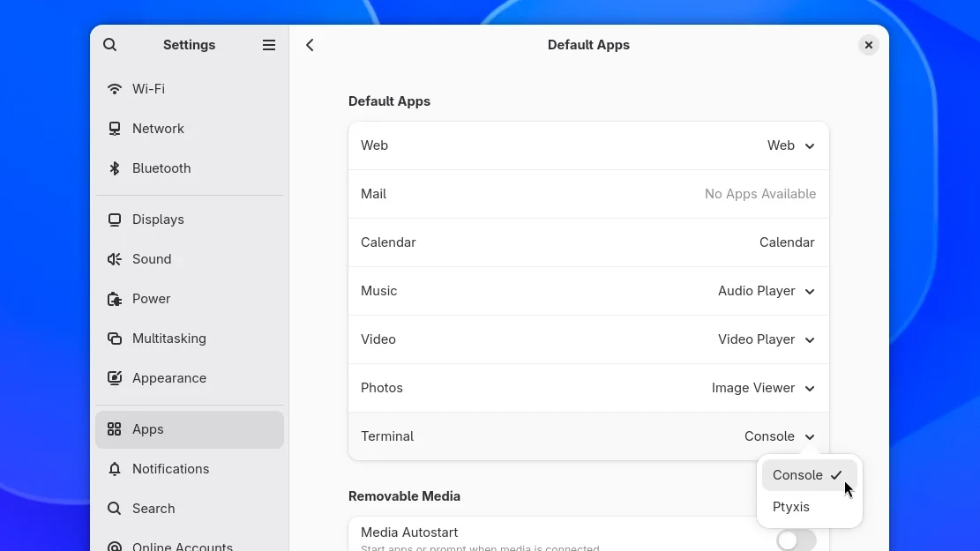This screenshot has width=980, height=551.
Task: Open Sound settings speaker icon
Action: (x=115, y=259)
